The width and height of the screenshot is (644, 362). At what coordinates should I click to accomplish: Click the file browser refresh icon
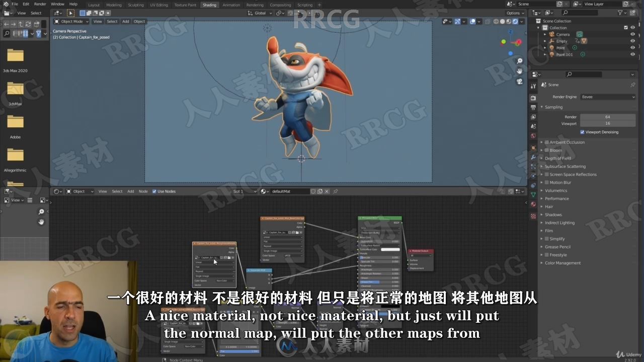[x=28, y=24]
